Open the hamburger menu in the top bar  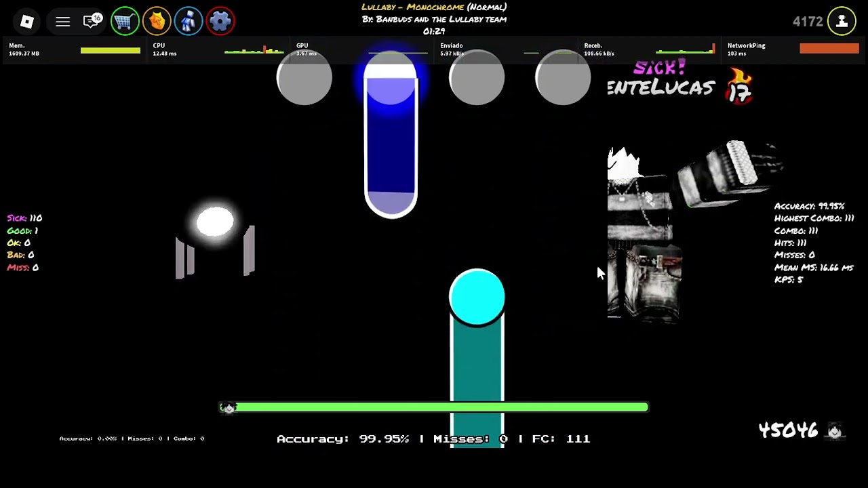coord(62,22)
